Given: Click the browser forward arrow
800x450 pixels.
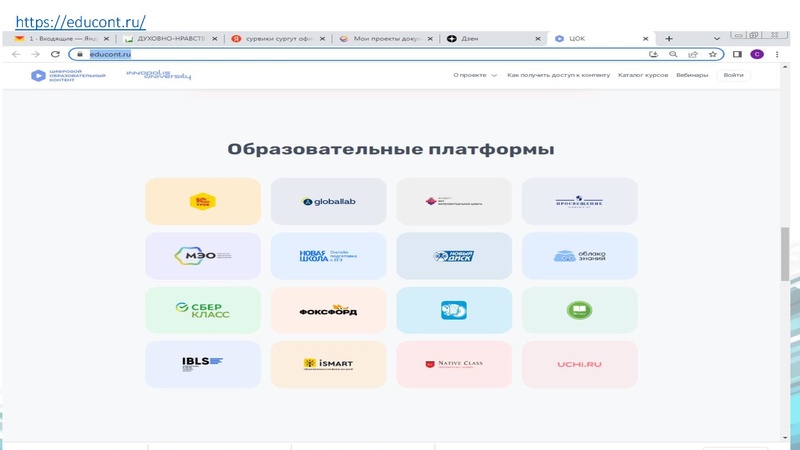Looking at the screenshot, I should (35, 54).
